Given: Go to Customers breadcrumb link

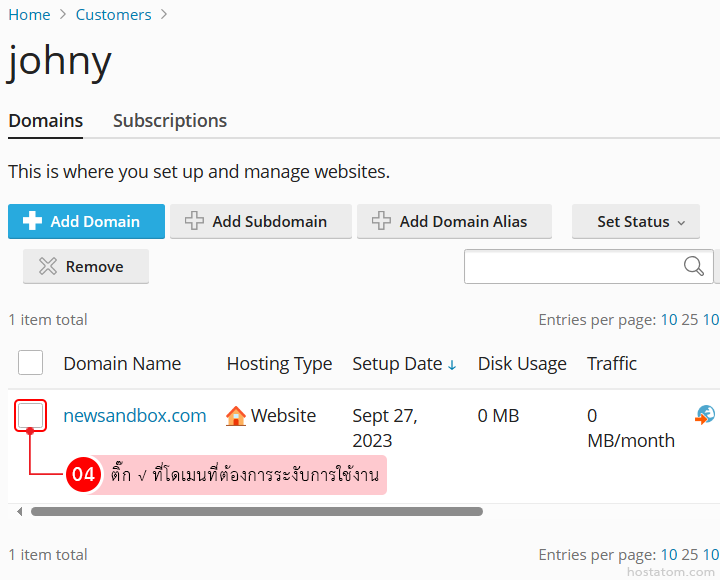Looking at the screenshot, I should [x=113, y=15].
